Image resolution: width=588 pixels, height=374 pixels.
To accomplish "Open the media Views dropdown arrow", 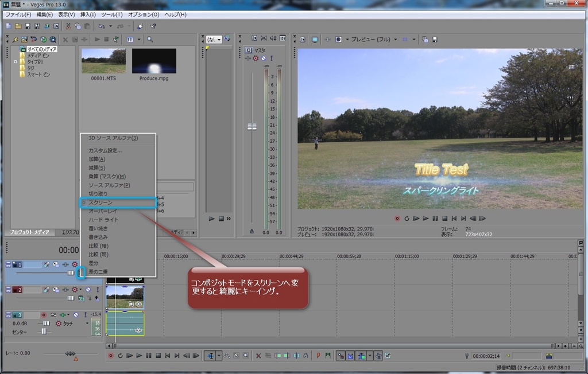I will click(139, 40).
